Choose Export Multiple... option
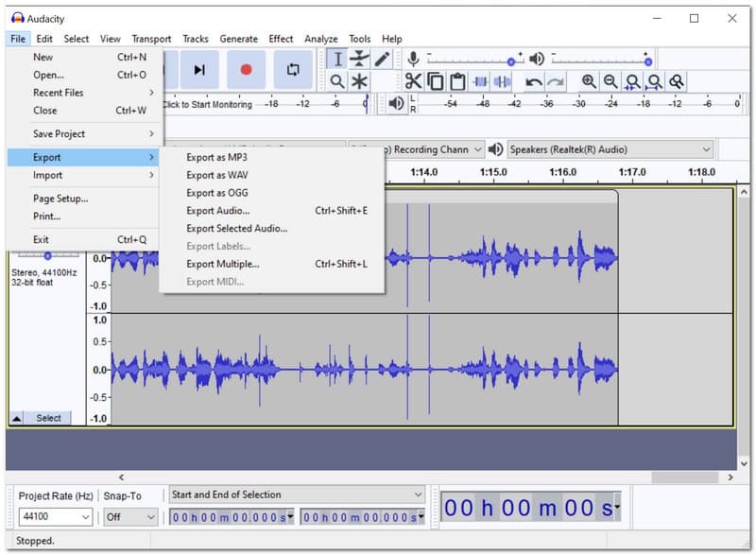This screenshot has height=555, width=756. click(272, 264)
